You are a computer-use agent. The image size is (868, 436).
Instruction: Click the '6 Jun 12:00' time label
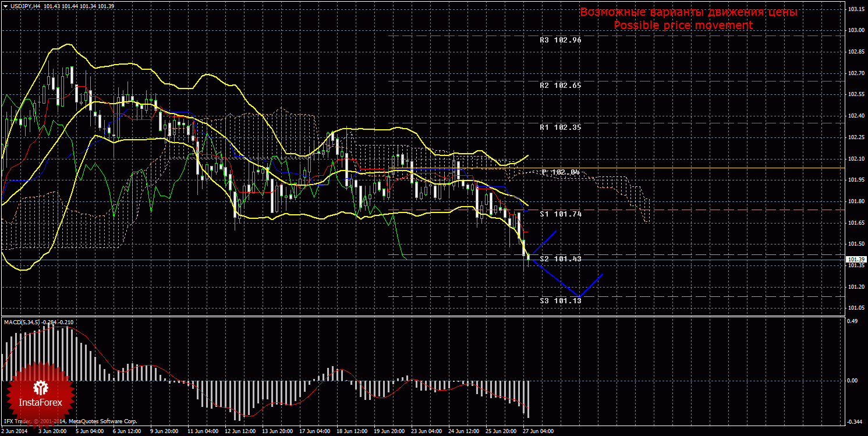click(x=127, y=431)
